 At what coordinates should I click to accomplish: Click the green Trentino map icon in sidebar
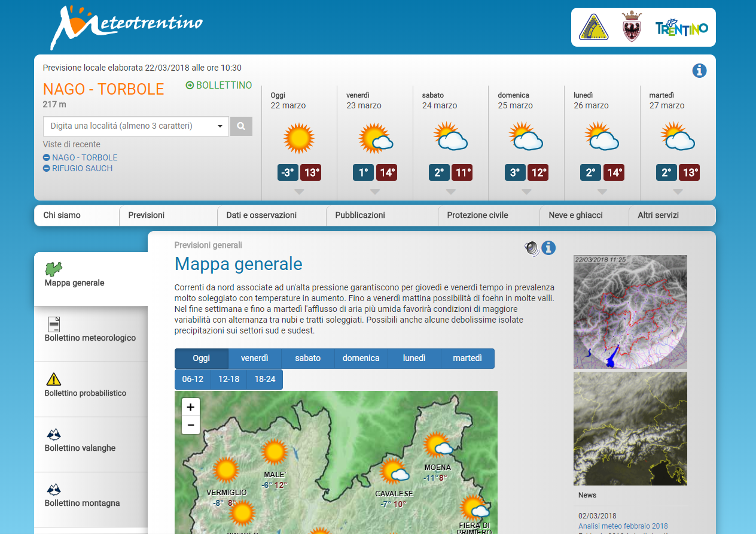click(54, 269)
